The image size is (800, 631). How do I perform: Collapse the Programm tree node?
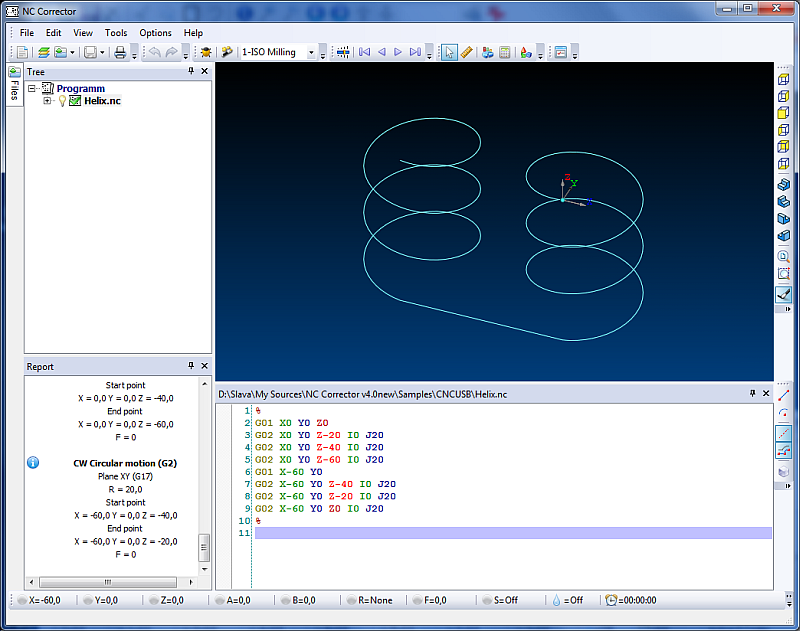pos(33,89)
